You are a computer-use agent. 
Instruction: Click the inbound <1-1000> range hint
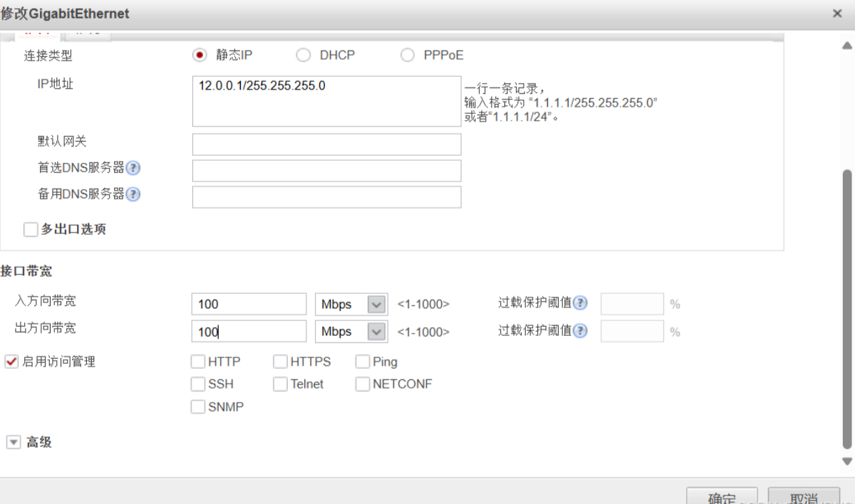coord(423,304)
